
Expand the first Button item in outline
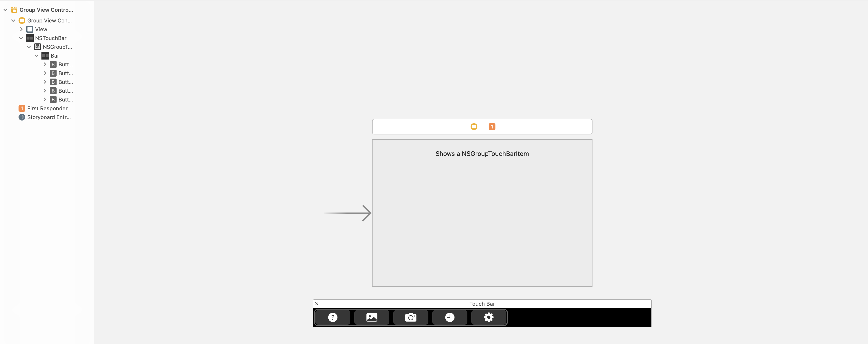tap(44, 64)
